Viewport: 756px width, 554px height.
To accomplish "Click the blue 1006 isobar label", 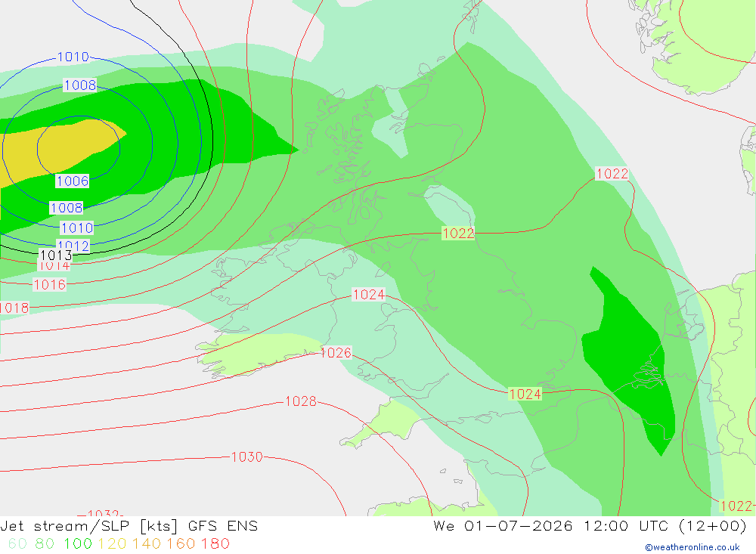I will tap(73, 181).
